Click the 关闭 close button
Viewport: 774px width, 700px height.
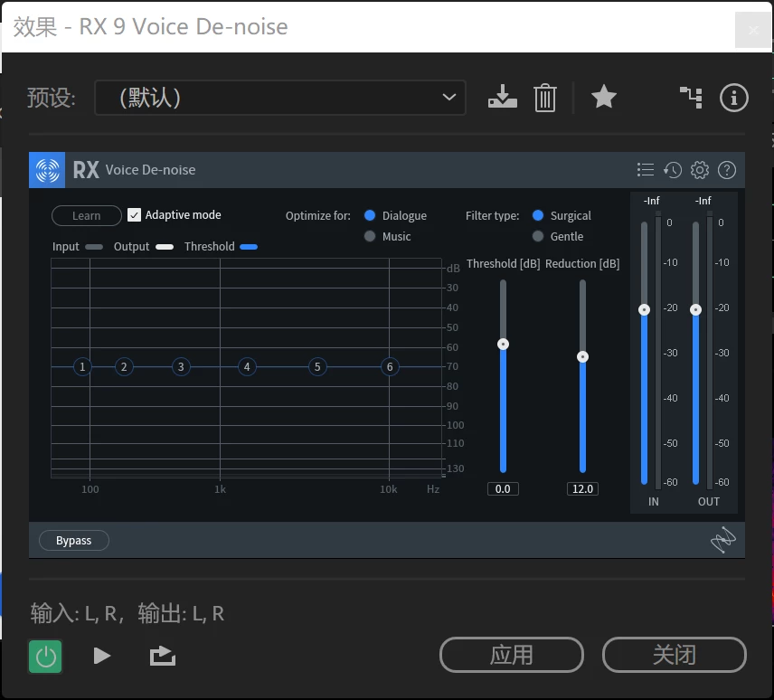674,655
